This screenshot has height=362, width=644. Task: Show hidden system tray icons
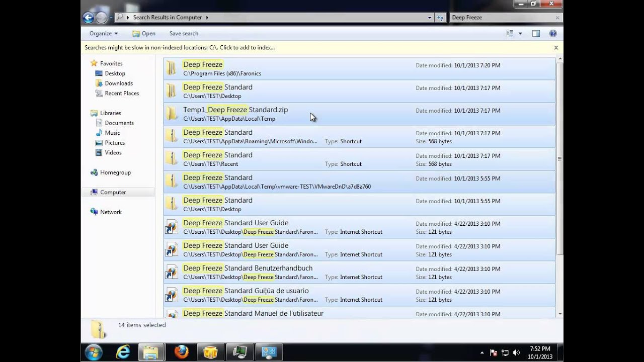482,353
